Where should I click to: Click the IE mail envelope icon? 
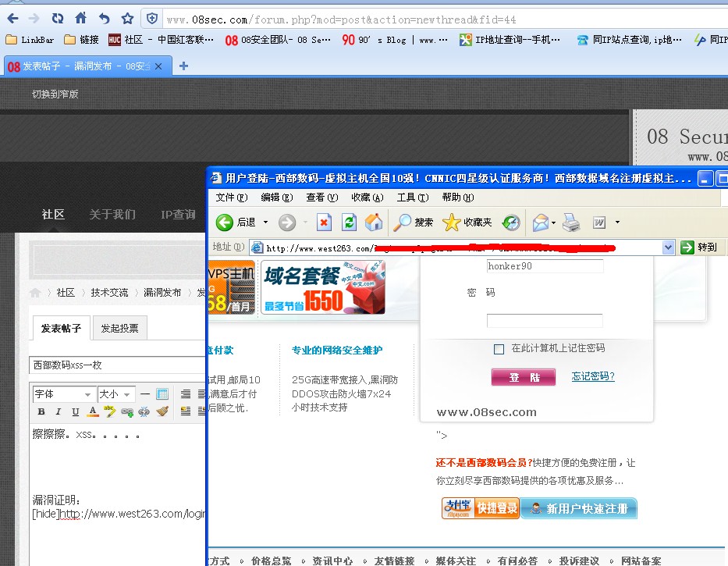click(x=541, y=222)
